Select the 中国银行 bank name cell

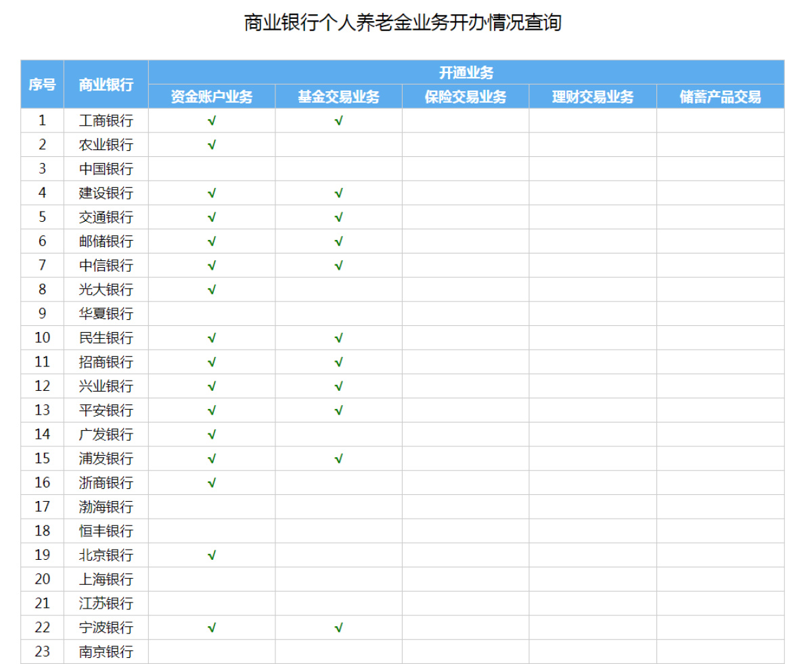(106, 168)
